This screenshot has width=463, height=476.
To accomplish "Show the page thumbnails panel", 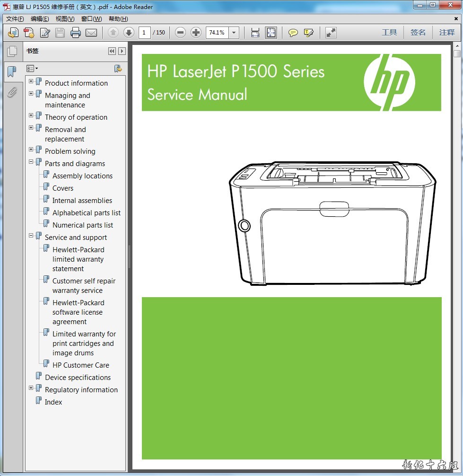I will [12, 51].
